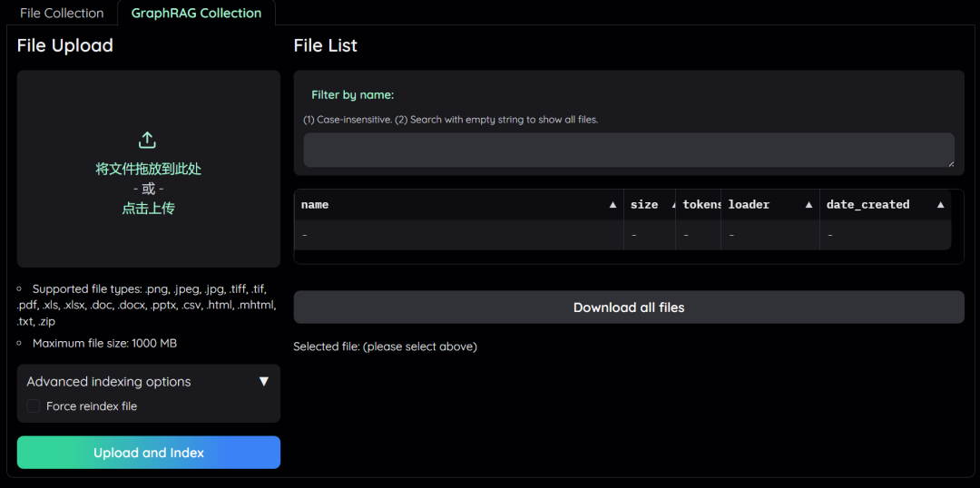Screen dimensions: 980x488
Task: Click the Download all files button
Action: tap(629, 307)
